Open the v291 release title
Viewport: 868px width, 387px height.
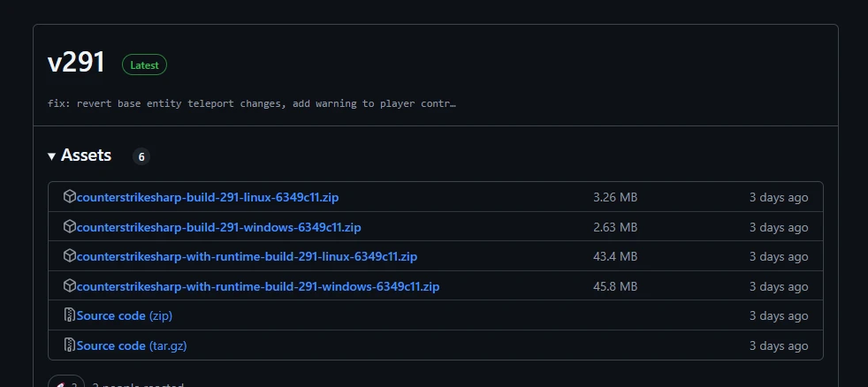click(77, 64)
